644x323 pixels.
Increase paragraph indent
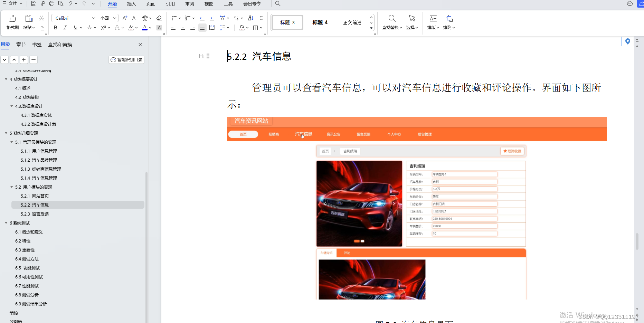212,18
